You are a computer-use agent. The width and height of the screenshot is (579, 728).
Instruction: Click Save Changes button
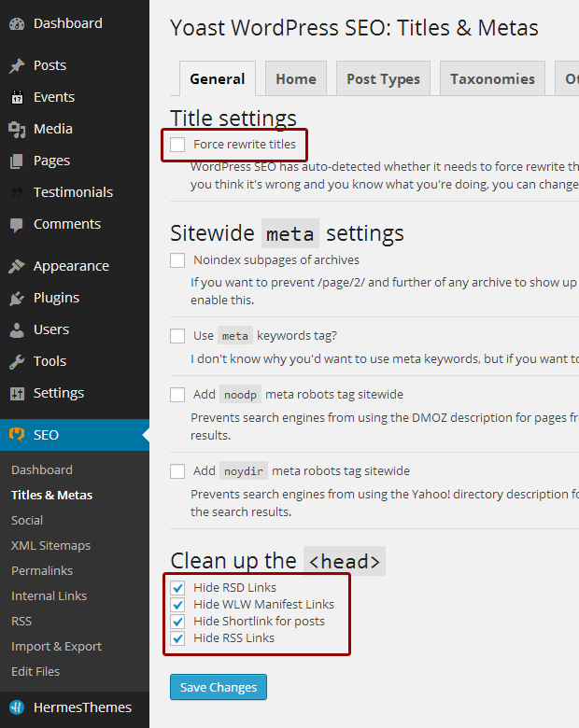click(219, 687)
